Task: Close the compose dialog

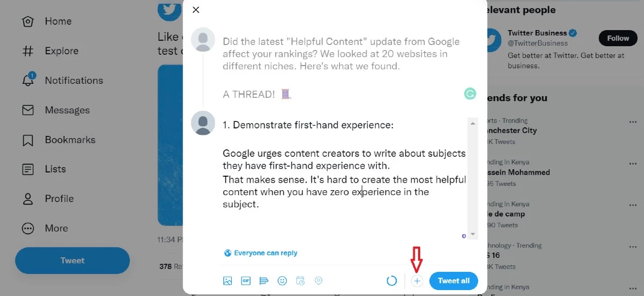Action: click(x=196, y=10)
